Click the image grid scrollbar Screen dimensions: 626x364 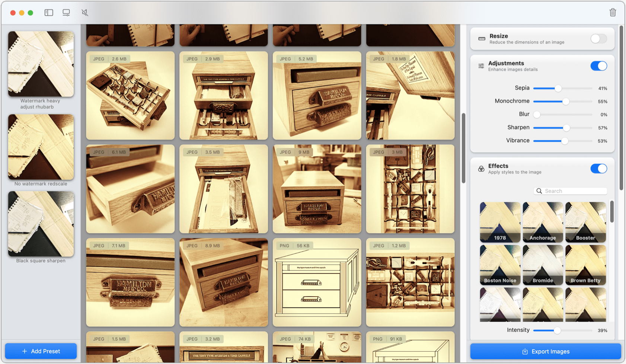(x=463, y=148)
